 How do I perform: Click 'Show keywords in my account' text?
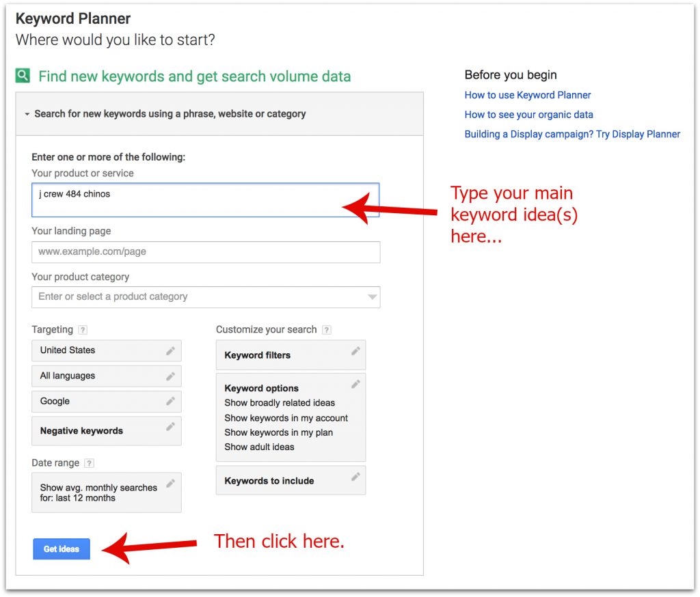286,418
